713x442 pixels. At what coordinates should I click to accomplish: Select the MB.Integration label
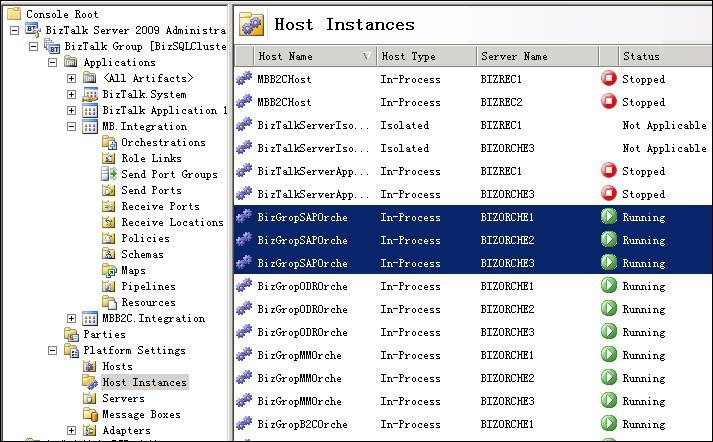tap(145, 126)
